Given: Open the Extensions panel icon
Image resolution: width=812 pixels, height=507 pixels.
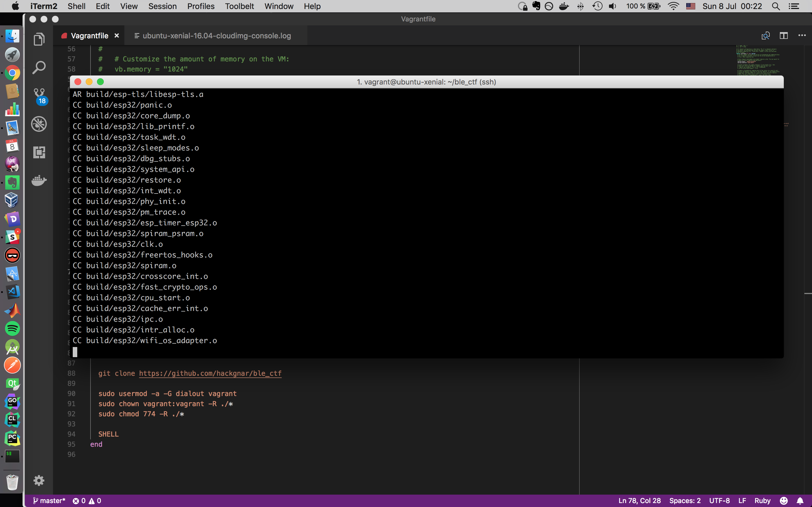Looking at the screenshot, I should 39,152.
